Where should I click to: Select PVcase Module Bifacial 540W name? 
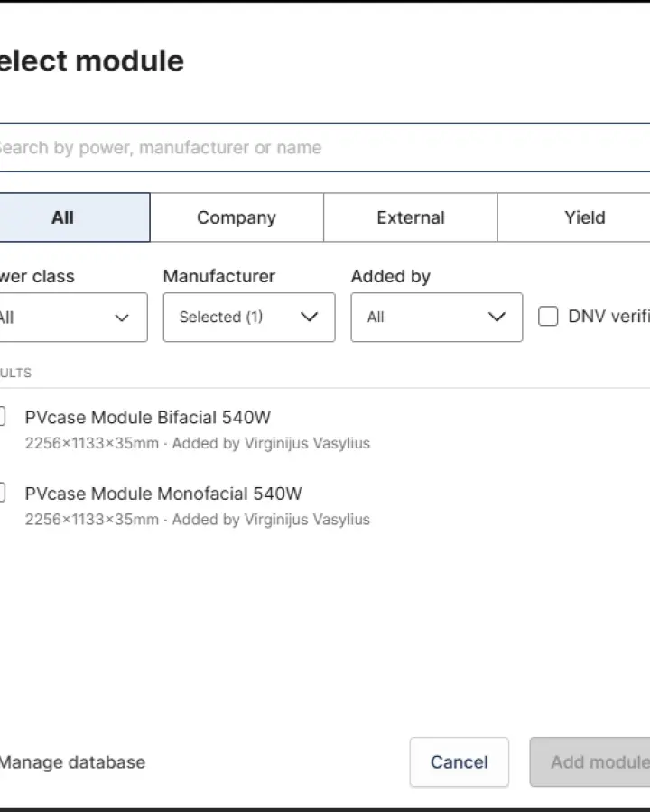148,418
